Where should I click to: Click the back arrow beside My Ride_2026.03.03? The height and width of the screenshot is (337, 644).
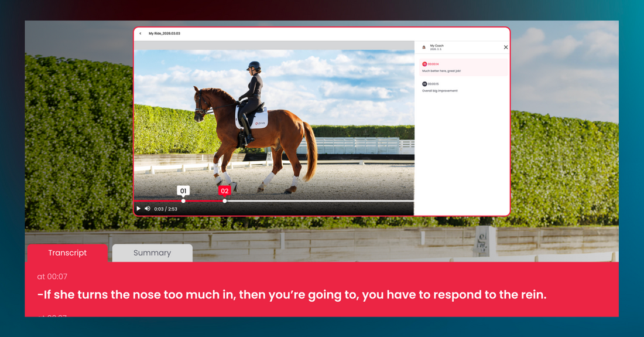pyautogui.click(x=141, y=34)
